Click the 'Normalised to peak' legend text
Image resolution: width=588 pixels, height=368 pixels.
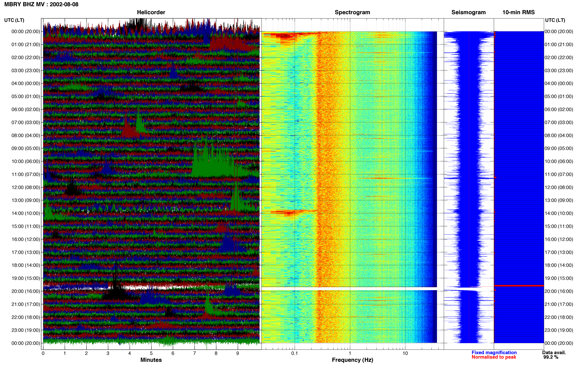click(x=494, y=357)
